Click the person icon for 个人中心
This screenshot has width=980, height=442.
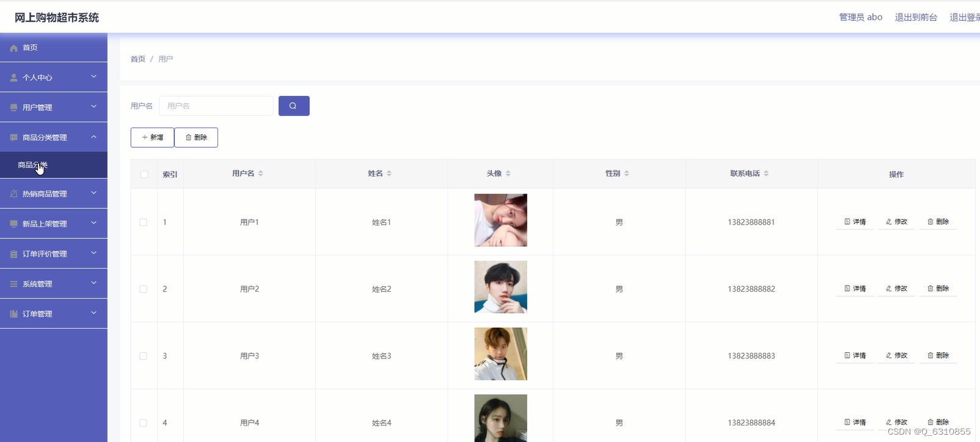(13, 78)
